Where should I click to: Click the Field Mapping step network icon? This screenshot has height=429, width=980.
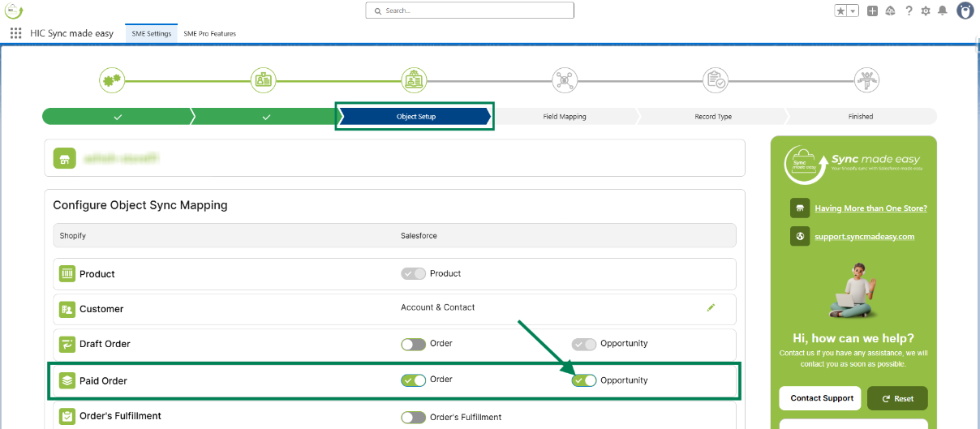pyautogui.click(x=565, y=80)
